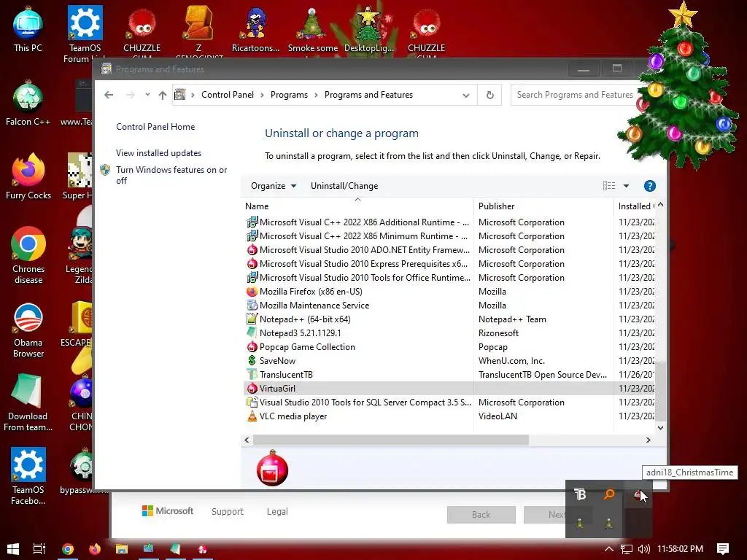Select the VirtuaGirl program entry
This screenshot has width=747, height=560.
(x=449, y=388)
